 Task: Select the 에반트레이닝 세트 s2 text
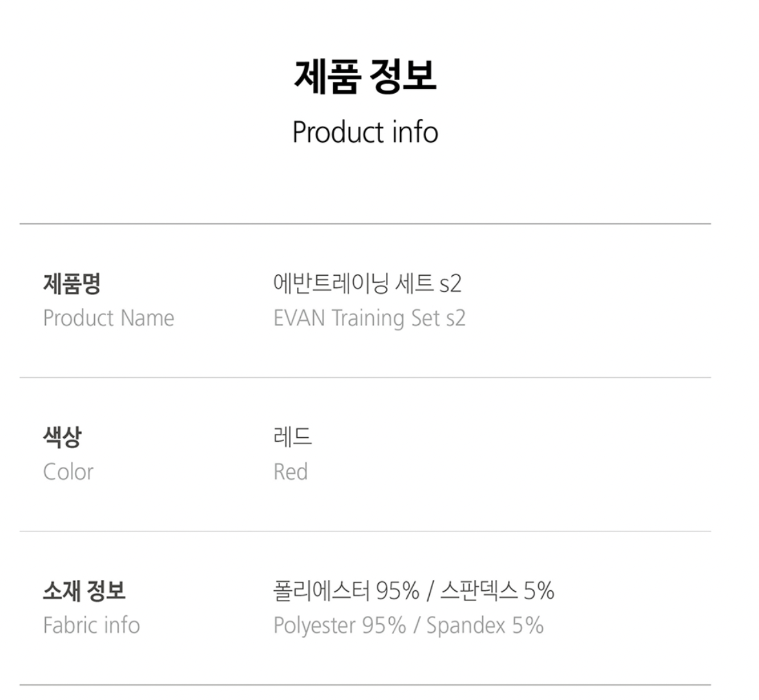(367, 283)
